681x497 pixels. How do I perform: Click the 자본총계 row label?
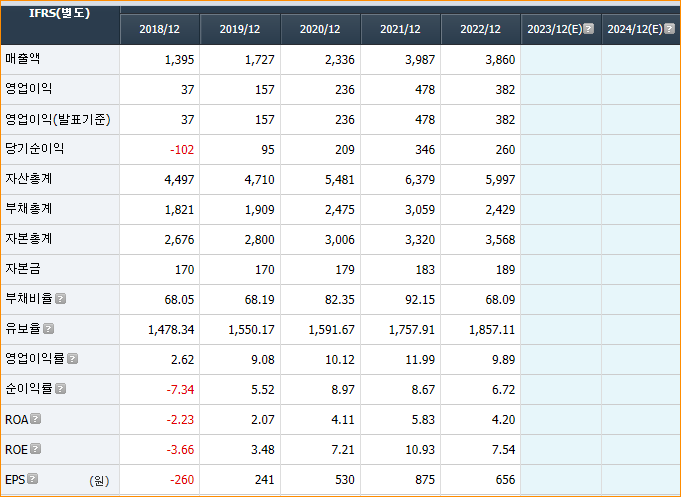[29, 239]
